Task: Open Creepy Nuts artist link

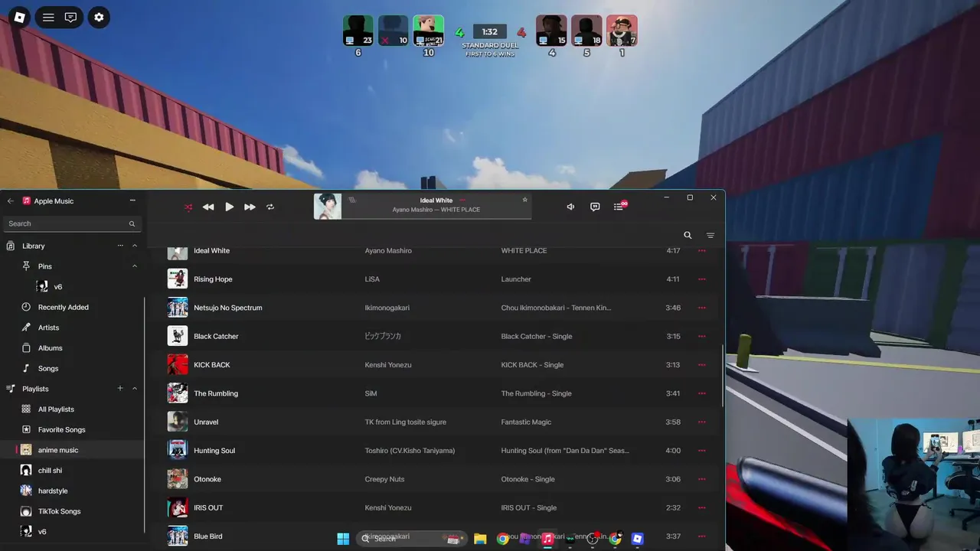Action: [386, 479]
